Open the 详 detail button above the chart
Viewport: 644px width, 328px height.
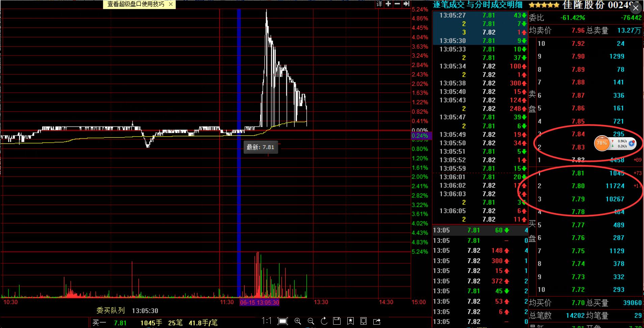click(379, 4)
